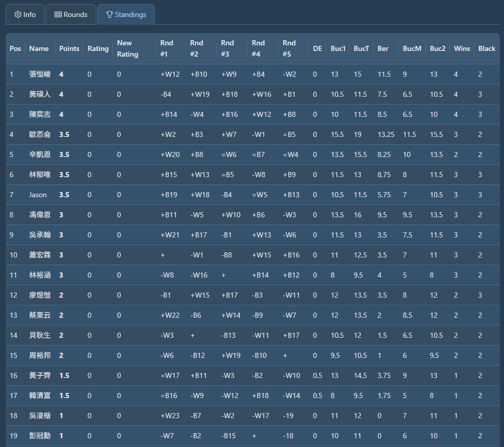This screenshot has width=504, height=447.
Task: Click the Points column header
Action: pos(69,48)
